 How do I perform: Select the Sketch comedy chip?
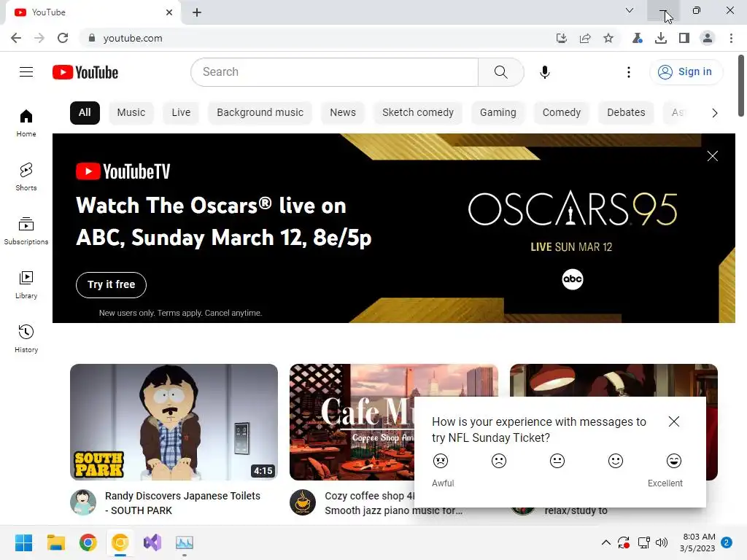click(x=418, y=113)
